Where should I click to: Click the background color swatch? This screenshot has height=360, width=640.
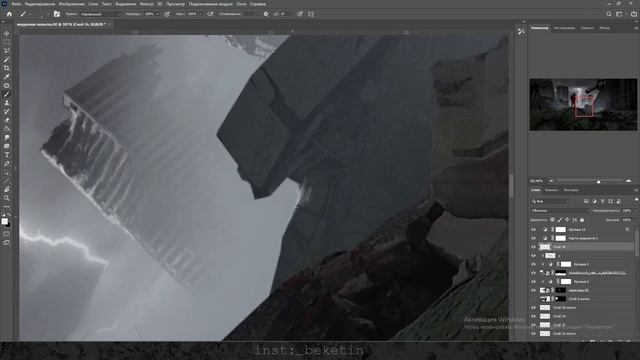[8, 224]
